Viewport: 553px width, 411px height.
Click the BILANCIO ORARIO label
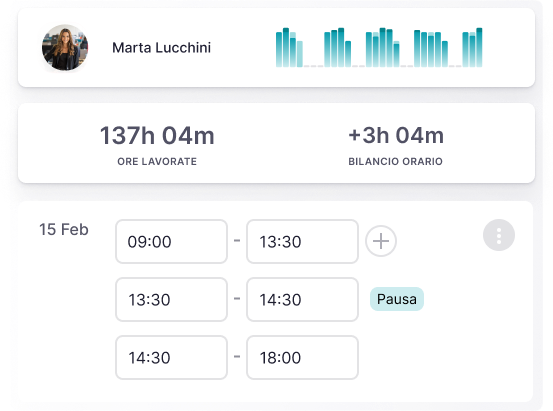pyautogui.click(x=396, y=162)
